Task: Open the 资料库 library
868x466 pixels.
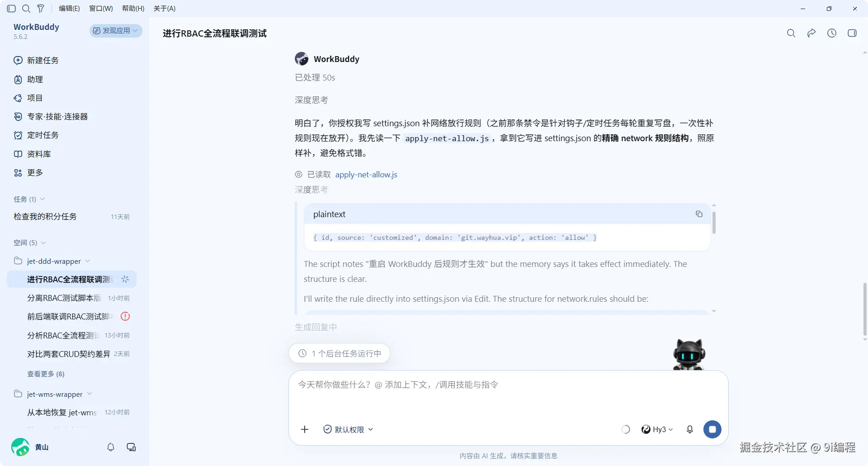Action: pos(32,154)
